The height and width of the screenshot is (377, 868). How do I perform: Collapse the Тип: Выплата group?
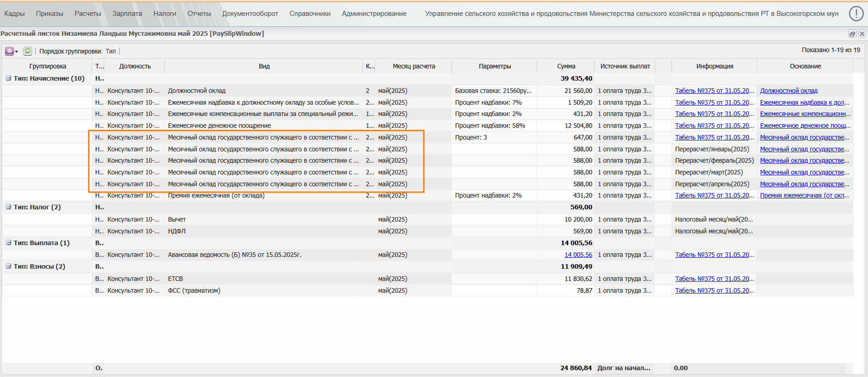tap(8, 242)
